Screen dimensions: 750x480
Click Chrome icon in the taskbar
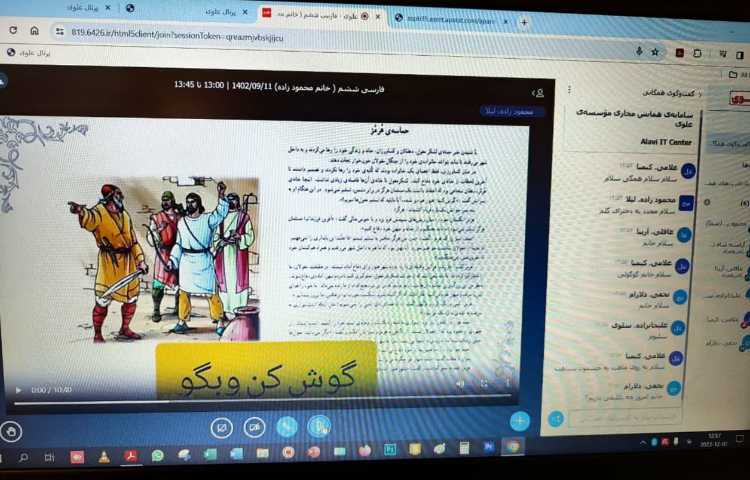pos(513,446)
